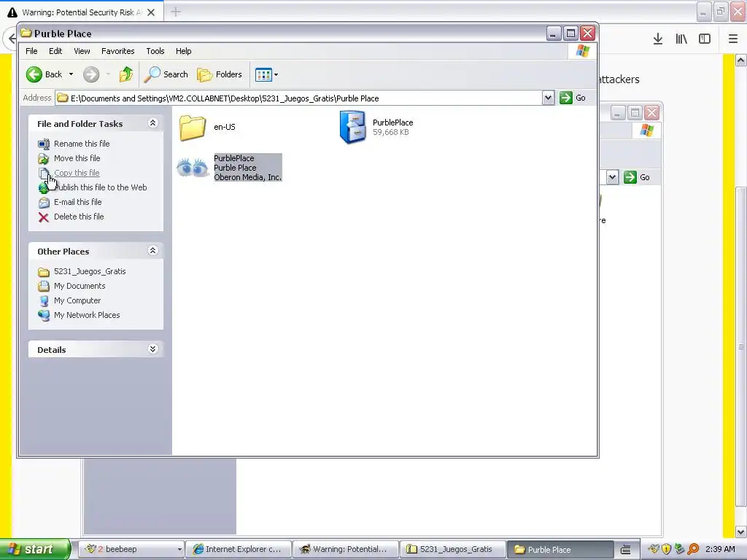
Task: Click the Rename this file icon
Action: (44, 144)
